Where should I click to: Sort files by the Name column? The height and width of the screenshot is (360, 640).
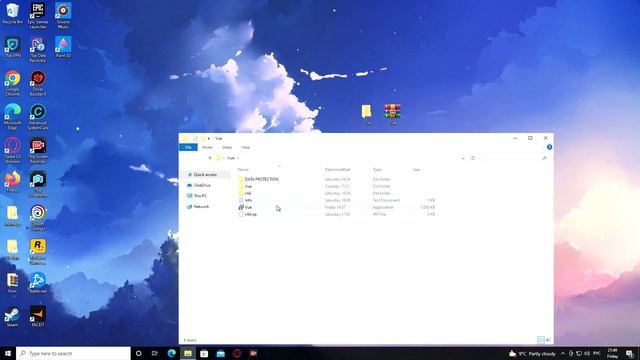tap(243, 169)
